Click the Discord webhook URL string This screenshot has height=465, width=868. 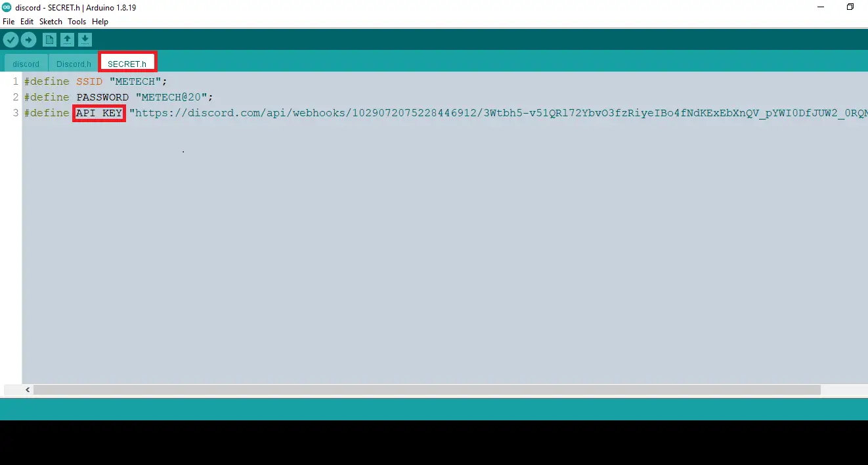point(498,113)
